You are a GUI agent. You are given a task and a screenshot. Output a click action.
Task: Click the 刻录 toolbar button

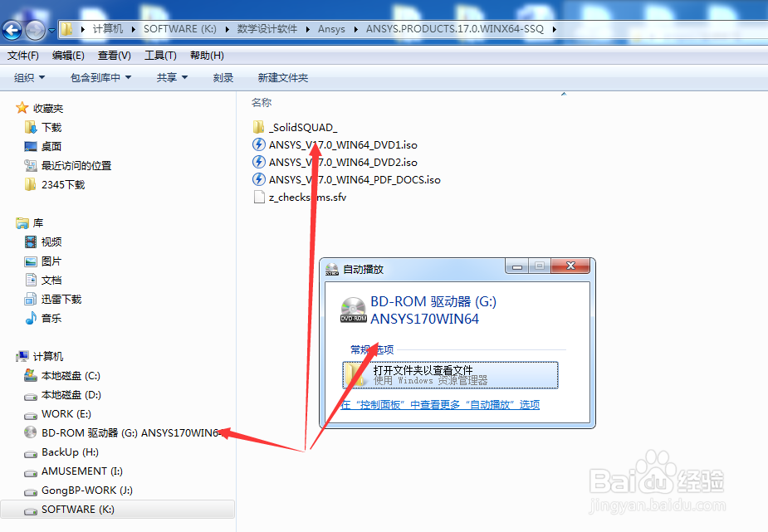(223, 77)
